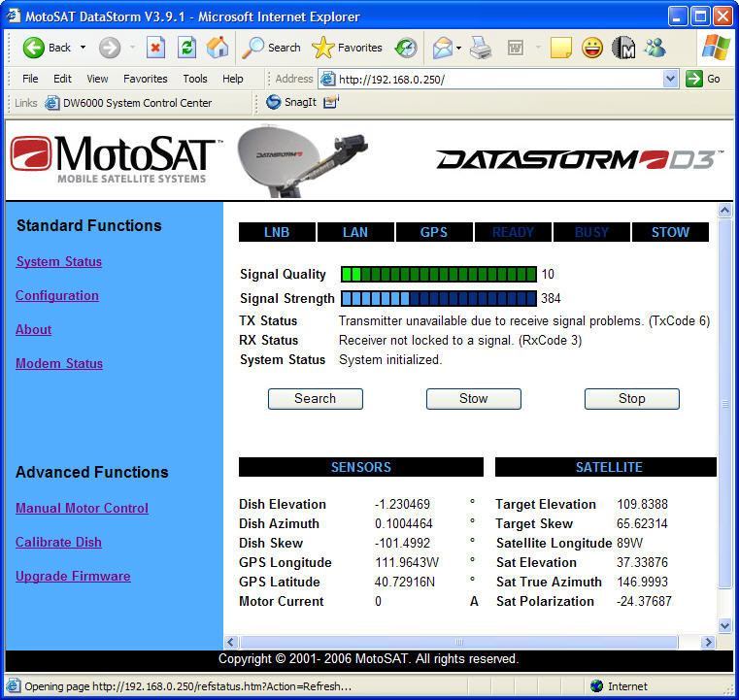The width and height of the screenshot is (739, 700).
Task: Click the Edit with Word icon
Action: click(x=515, y=48)
